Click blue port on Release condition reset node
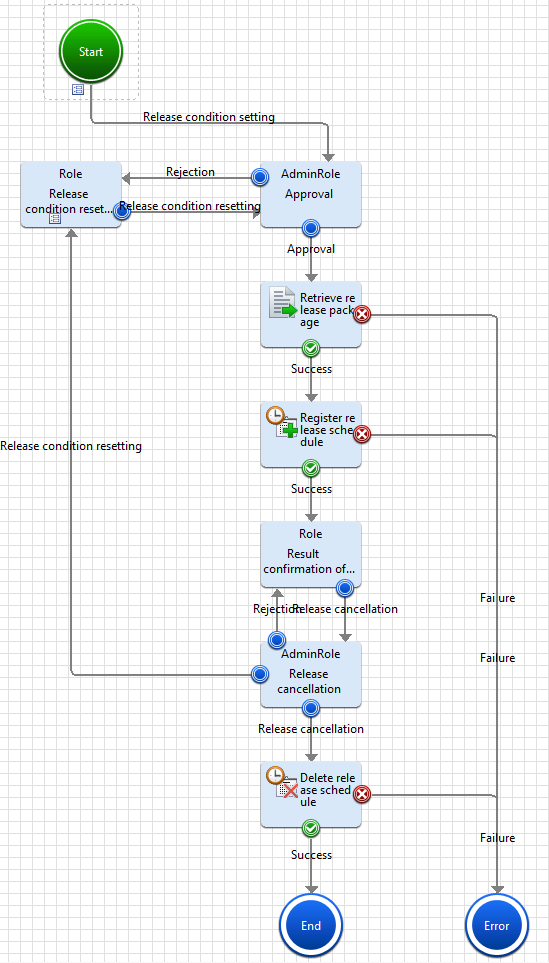Screen dimensions: 549x963 (122, 212)
